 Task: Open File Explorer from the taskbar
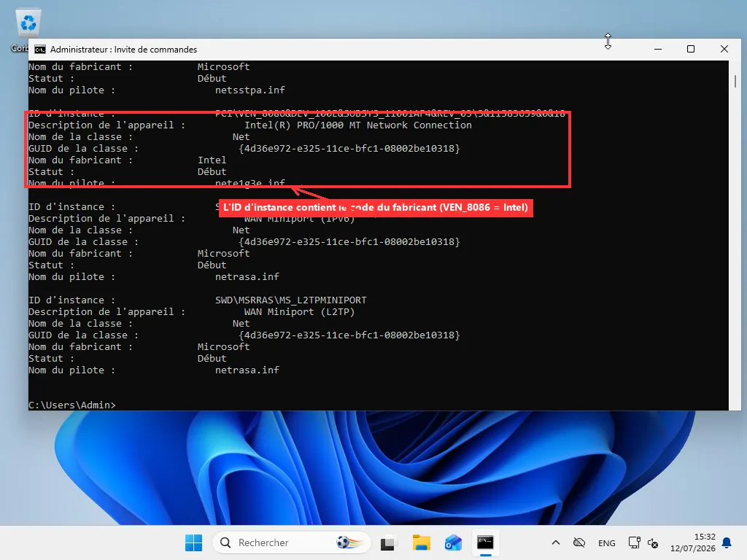click(x=421, y=542)
